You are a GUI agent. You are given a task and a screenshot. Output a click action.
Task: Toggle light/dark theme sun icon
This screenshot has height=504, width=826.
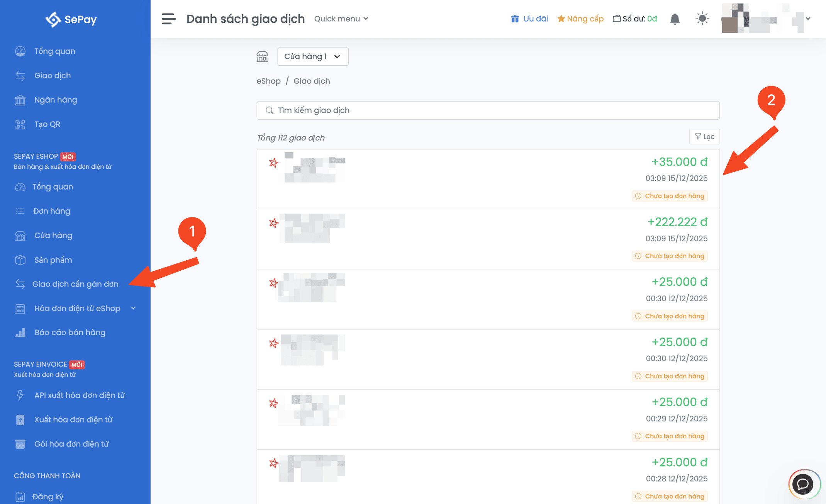(x=702, y=19)
